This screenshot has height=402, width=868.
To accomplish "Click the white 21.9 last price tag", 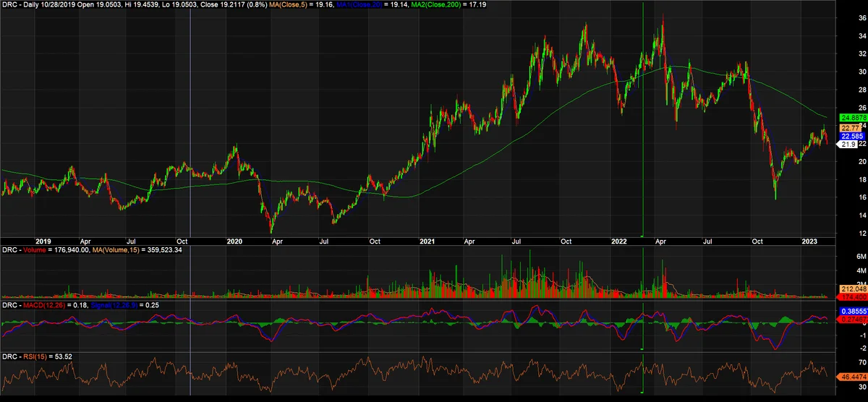I will (x=847, y=145).
